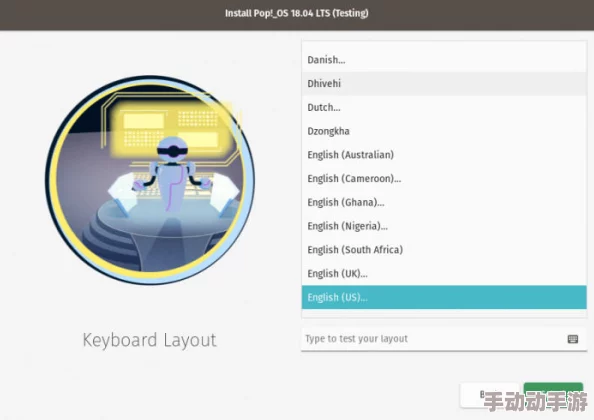This screenshot has height=420, width=594.
Task: Click the 'Type to test your layout' field
Action: point(444,339)
